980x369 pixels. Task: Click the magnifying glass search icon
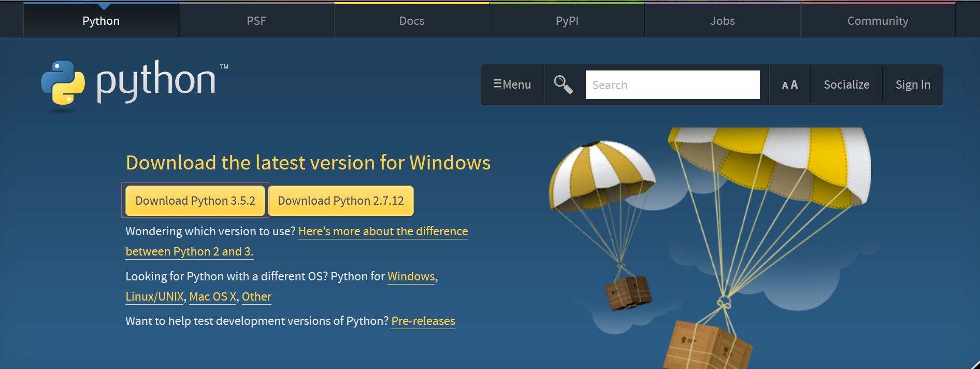563,84
